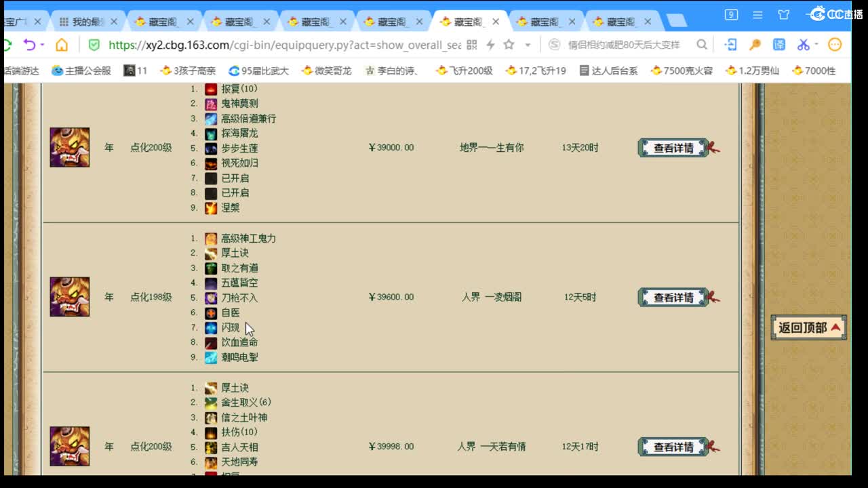
Task: Click the 舍生取义(6) skill icon
Action: [x=211, y=403]
